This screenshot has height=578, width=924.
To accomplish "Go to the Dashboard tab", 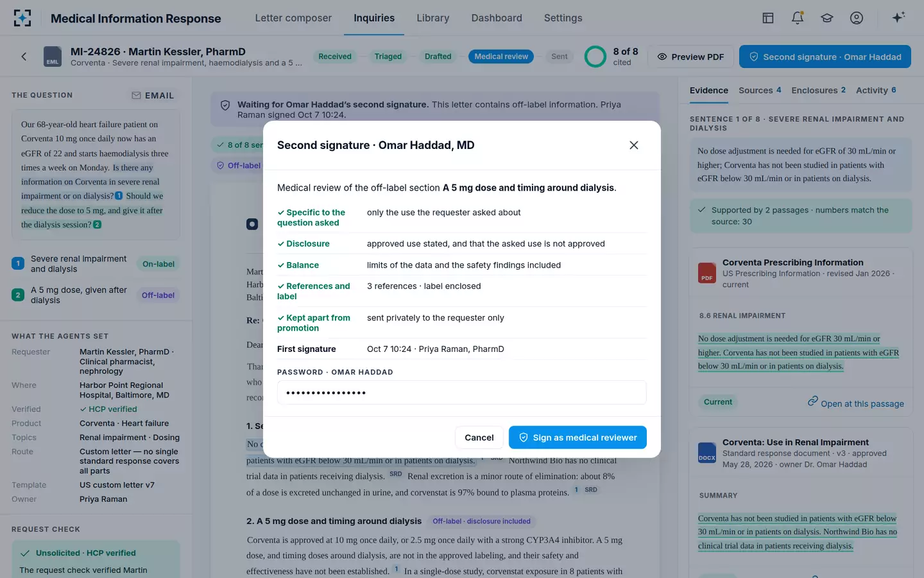I will pos(497,18).
